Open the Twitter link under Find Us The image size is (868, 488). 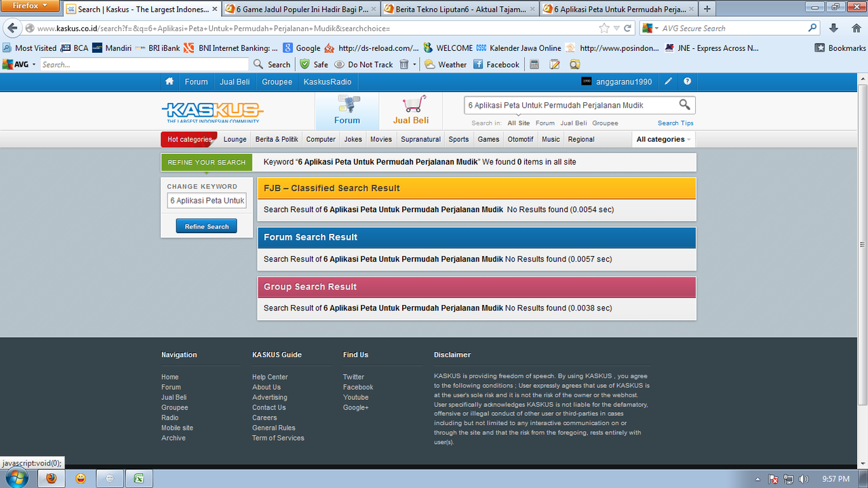[x=353, y=377]
